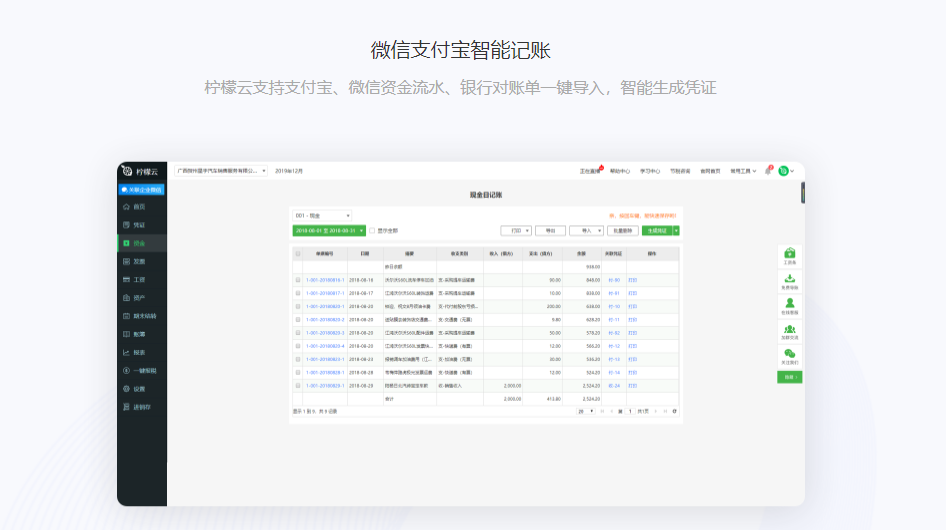Open the company name dropdown in top bar

tap(221, 171)
